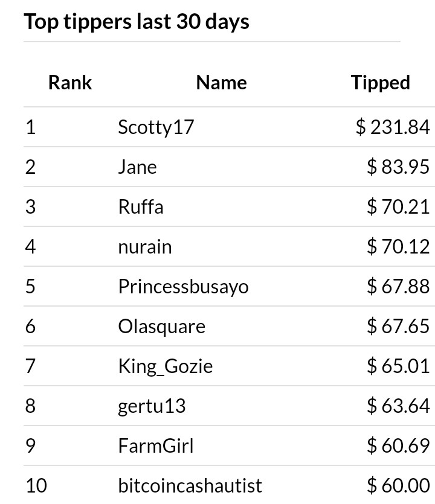Select King_Gozie in the tippers list
This screenshot has height=504, width=435.
166,366
